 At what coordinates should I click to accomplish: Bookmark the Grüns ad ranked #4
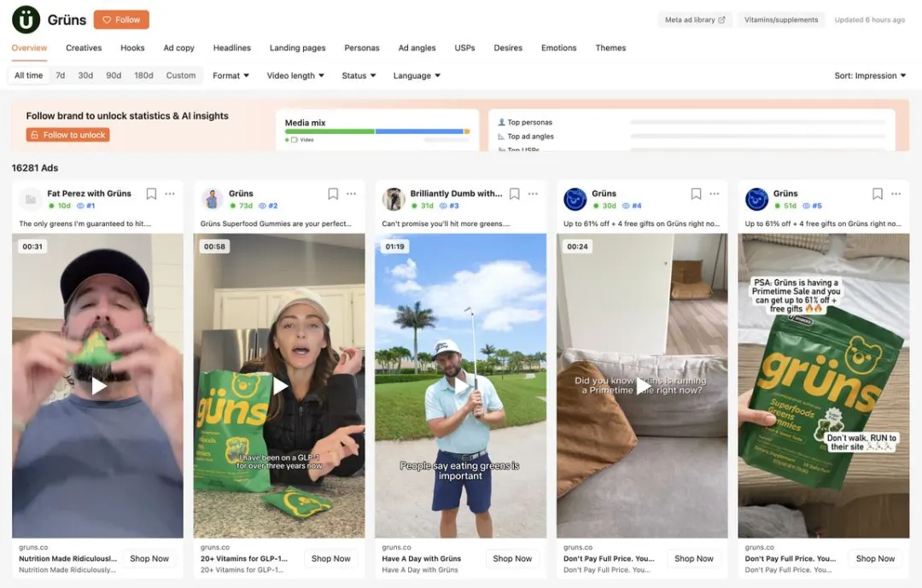(697, 194)
